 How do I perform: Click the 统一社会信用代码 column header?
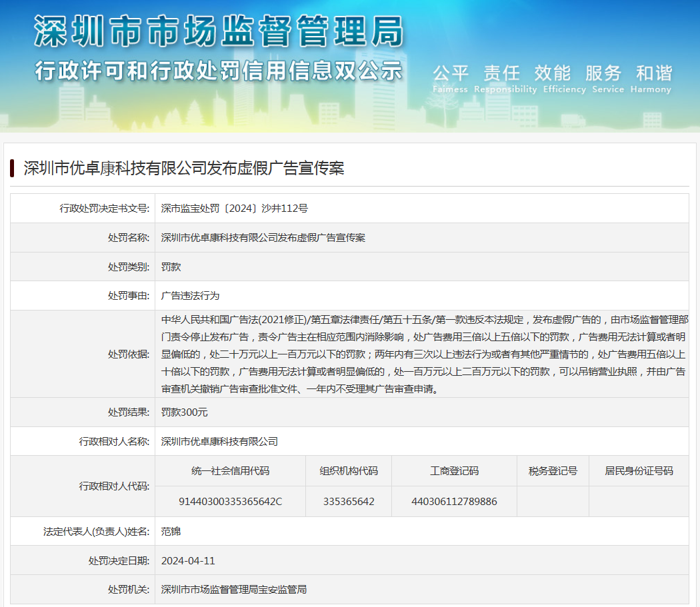click(x=230, y=471)
